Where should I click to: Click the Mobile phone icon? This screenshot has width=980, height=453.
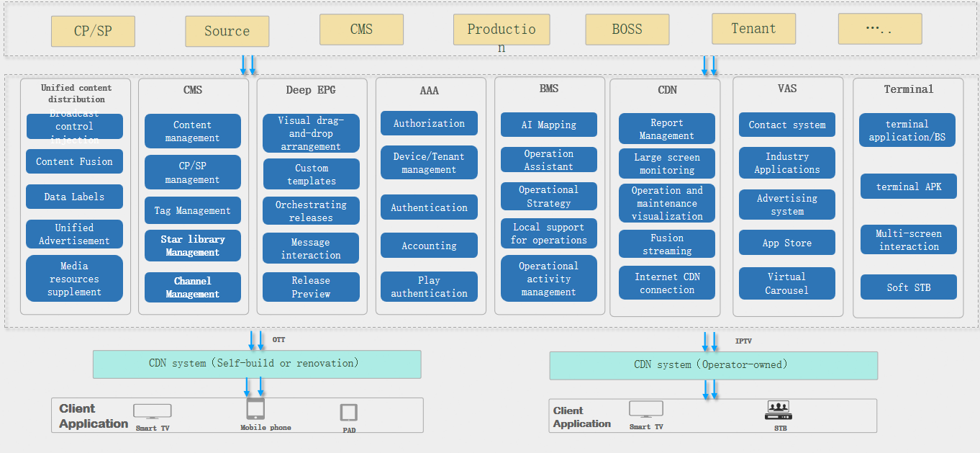click(255, 409)
